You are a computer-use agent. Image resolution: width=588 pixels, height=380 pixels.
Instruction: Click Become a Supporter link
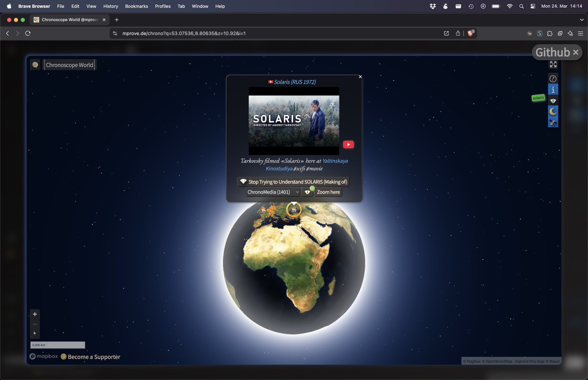click(94, 357)
